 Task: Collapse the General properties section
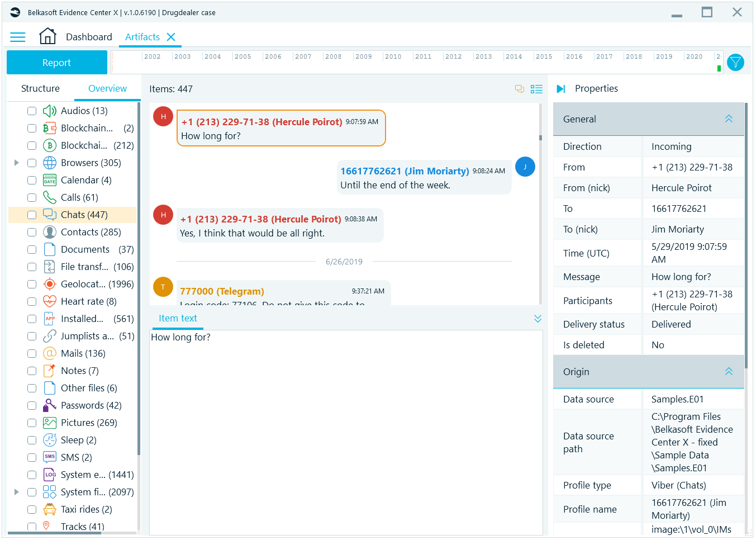tap(729, 119)
